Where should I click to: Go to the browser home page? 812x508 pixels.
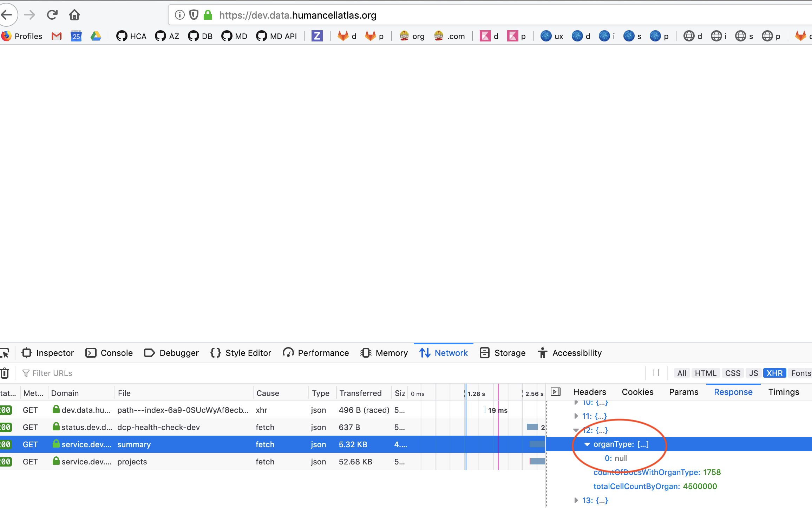74,15
